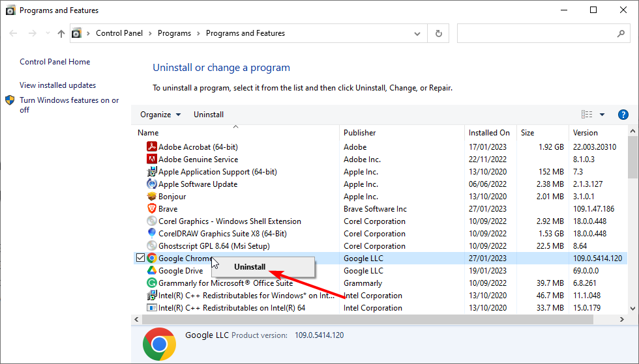Go forward with the forward arrow
This screenshot has height=364, width=639.
click(33, 33)
